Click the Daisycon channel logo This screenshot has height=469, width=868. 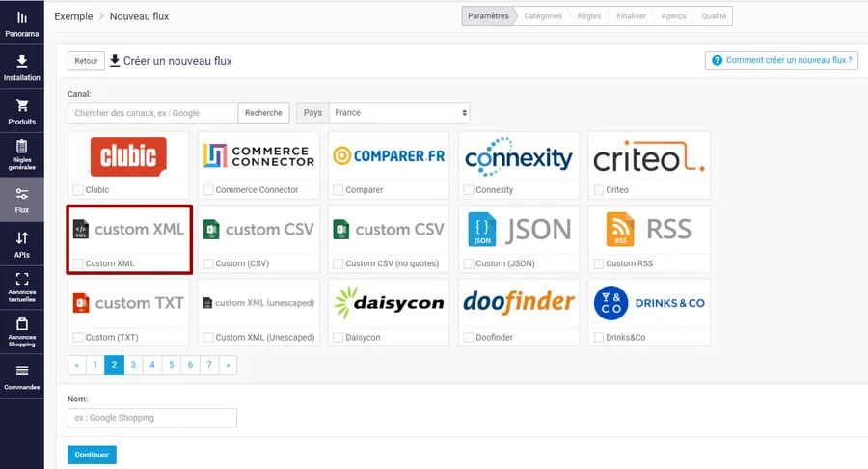(x=390, y=303)
